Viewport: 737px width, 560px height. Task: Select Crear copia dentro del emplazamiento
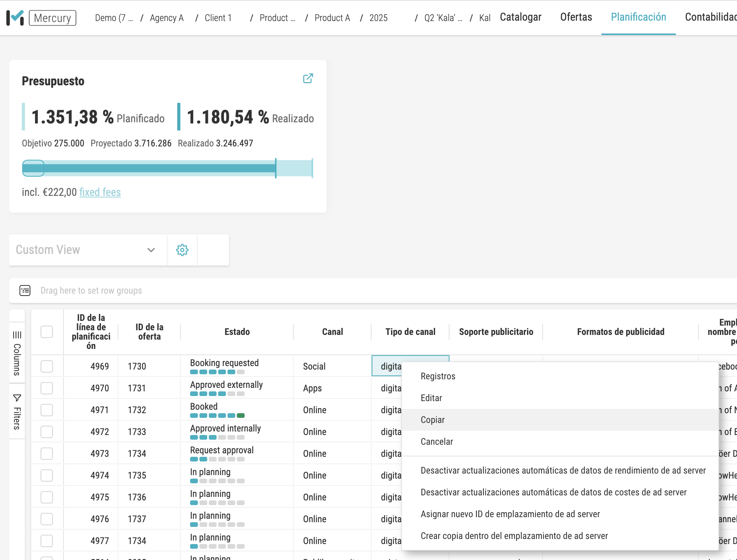pyautogui.click(x=560, y=536)
